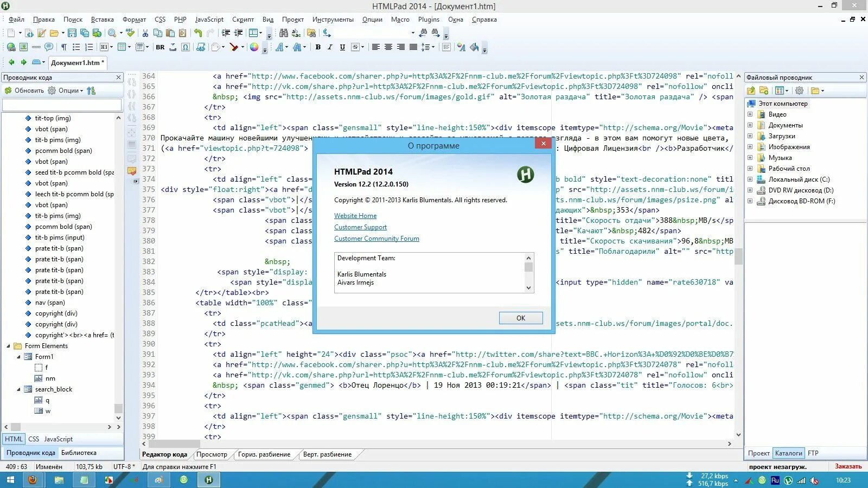Apply bold formatting

pyautogui.click(x=318, y=47)
